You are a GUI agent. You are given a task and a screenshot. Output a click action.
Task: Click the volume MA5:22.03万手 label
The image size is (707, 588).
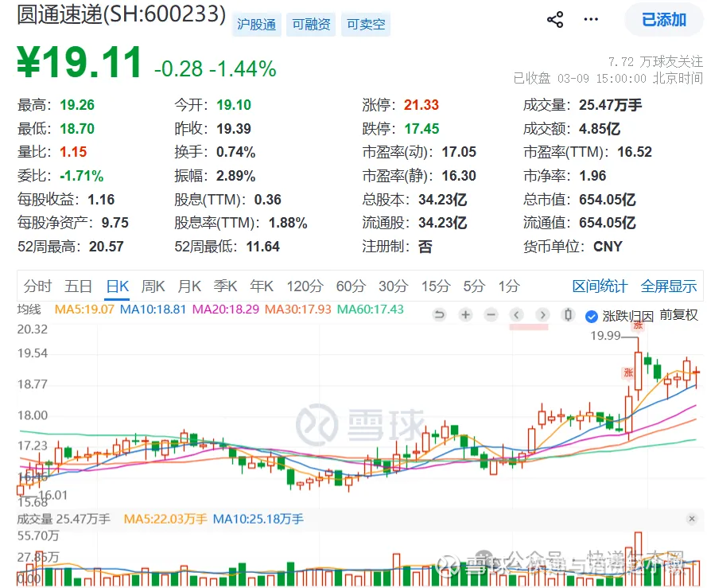(165, 519)
